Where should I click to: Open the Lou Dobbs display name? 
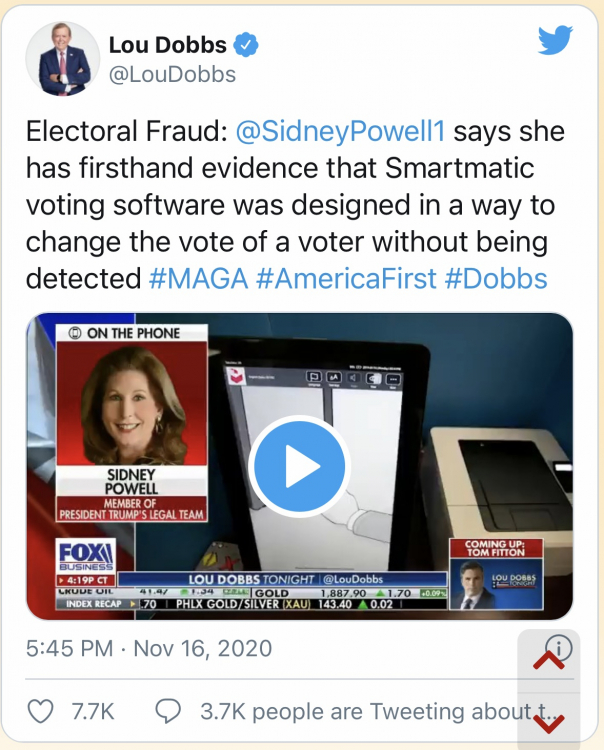point(166,45)
